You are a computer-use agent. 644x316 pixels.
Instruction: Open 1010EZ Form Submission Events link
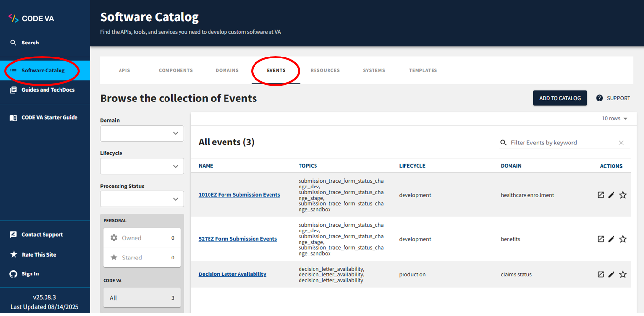tap(239, 195)
